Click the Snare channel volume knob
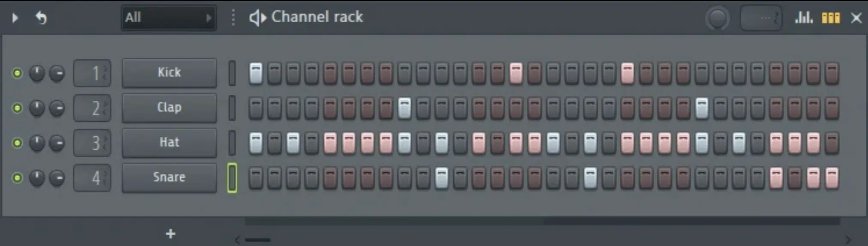The width and height of the screenshot is (868, 246). (56, 177)
